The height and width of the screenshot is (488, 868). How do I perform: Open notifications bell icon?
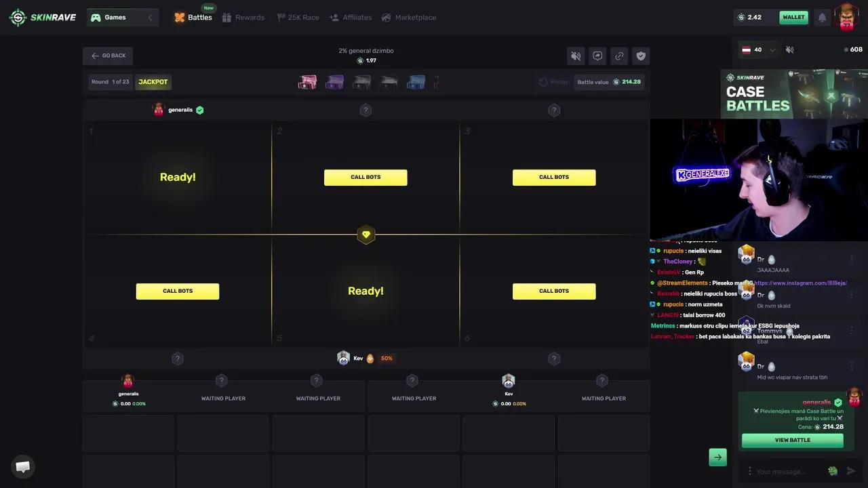(822, 17)
